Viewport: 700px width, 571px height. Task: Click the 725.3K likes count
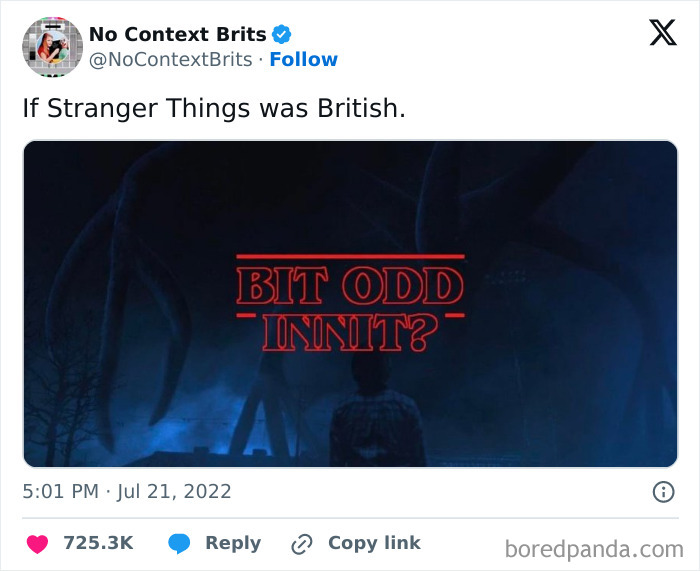click(x=98, y=543)
